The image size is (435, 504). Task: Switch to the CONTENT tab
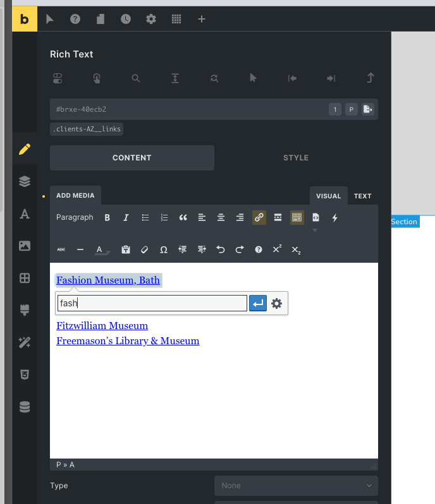132,158
